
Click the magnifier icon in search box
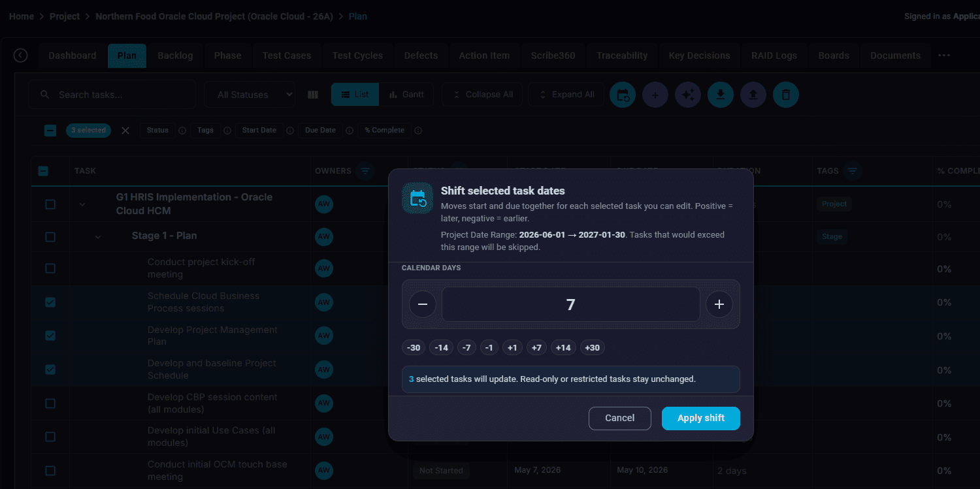(x=45, y=95)
